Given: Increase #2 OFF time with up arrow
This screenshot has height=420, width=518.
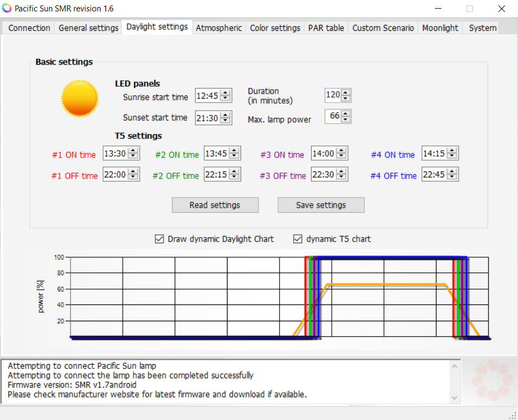Looking at the screenshot, I should 234,171.
